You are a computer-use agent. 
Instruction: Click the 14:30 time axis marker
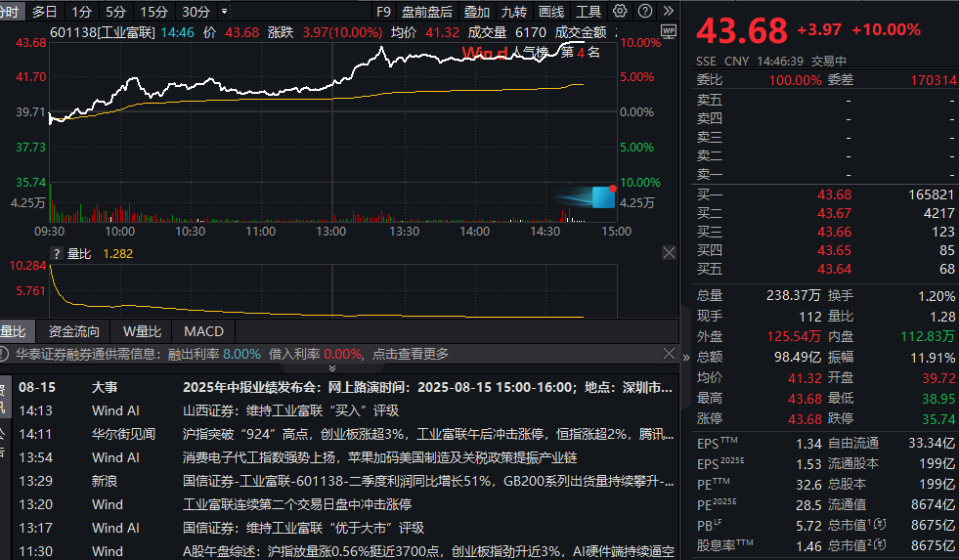(x=545, y=231)
